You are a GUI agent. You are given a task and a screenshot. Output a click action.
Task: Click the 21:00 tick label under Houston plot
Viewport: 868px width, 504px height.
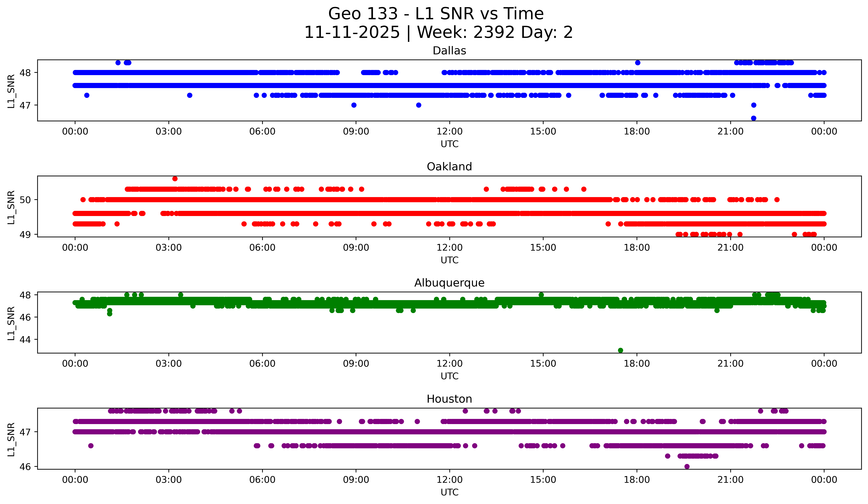click(730, 480)
